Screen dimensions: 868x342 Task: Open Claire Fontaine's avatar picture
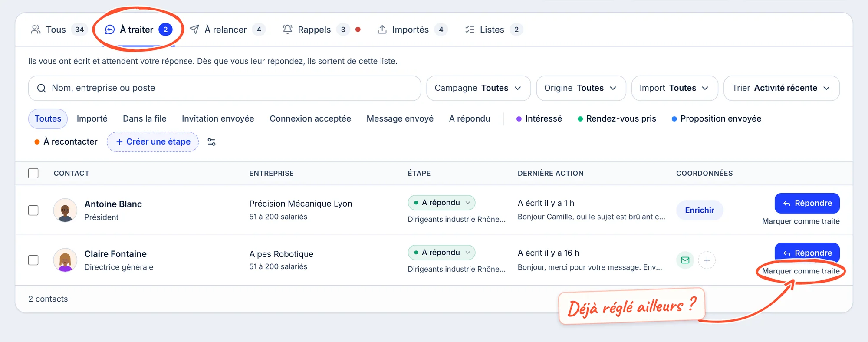[65, 260]
